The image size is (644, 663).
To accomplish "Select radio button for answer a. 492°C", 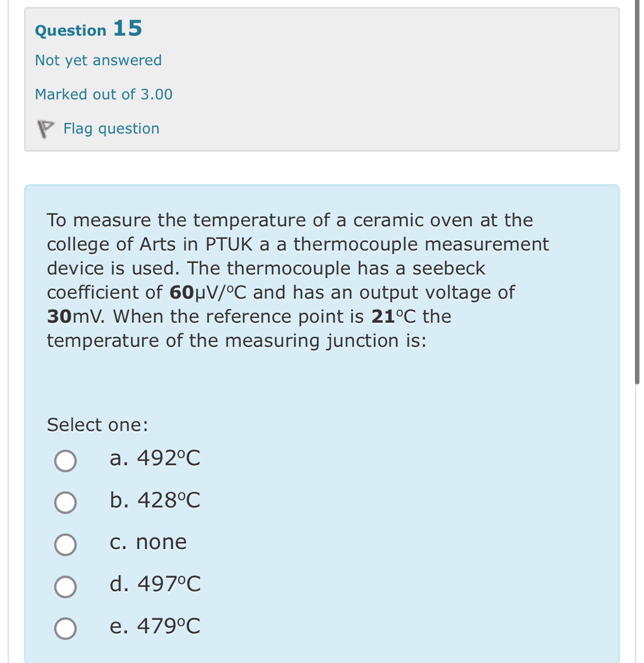I will tap(65, 459).
